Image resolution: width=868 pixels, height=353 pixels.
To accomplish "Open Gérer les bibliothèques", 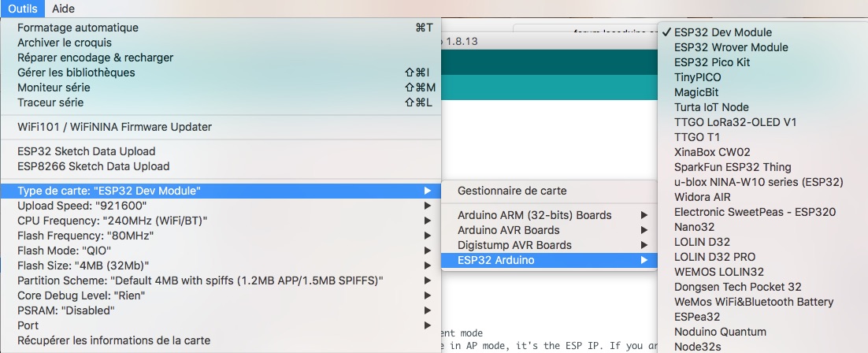I will click(x=221, y=72).
